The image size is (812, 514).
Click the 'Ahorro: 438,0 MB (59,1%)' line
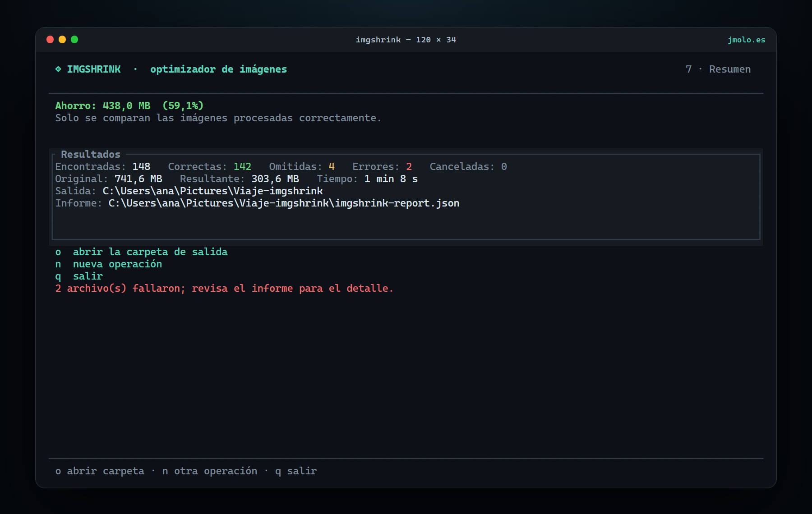(129, 106)
